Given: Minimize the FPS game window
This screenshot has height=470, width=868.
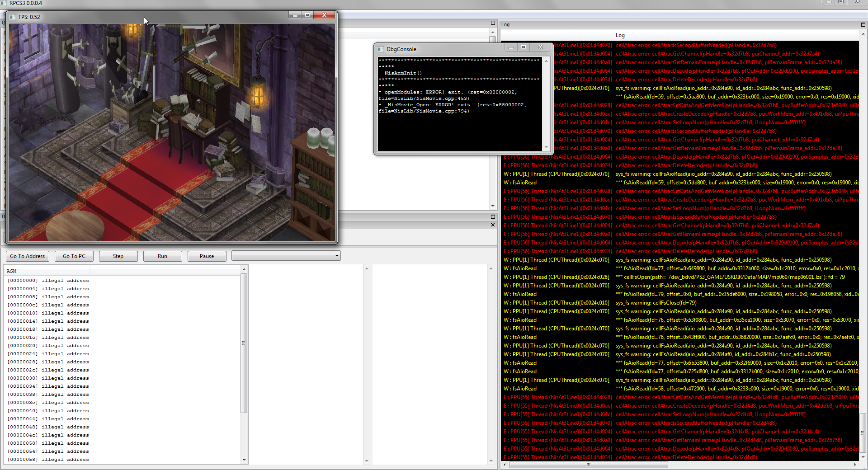Looking at the screenshot, I should 295,15.
